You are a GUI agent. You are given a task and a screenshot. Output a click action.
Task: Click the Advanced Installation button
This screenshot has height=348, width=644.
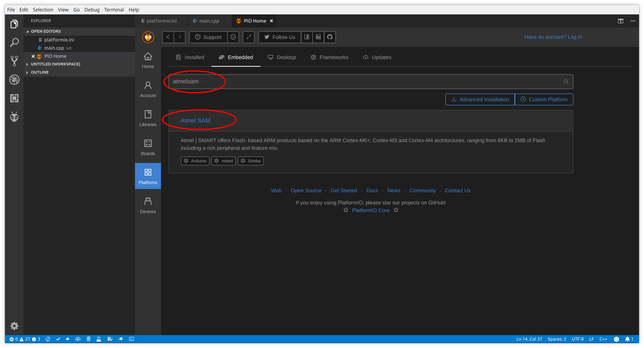coord(480,99)
